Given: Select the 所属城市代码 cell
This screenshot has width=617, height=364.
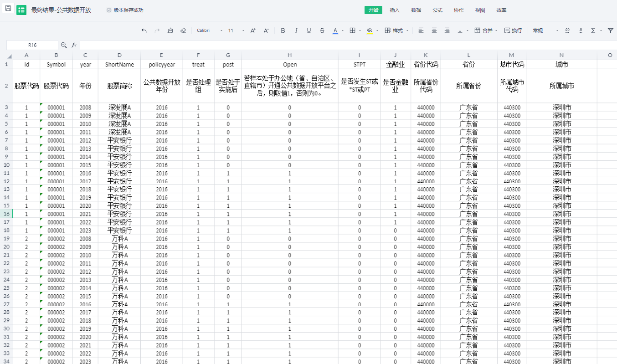Looking at the screenshot, I should (512, 86).
